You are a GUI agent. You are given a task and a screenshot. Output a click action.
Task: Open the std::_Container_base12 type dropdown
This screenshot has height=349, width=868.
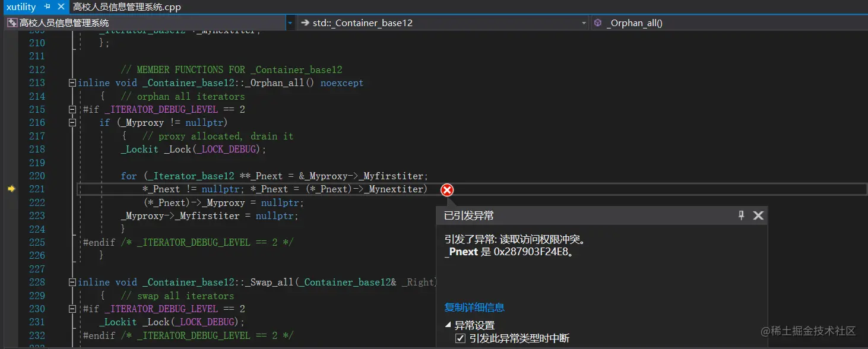click(582, 22)
